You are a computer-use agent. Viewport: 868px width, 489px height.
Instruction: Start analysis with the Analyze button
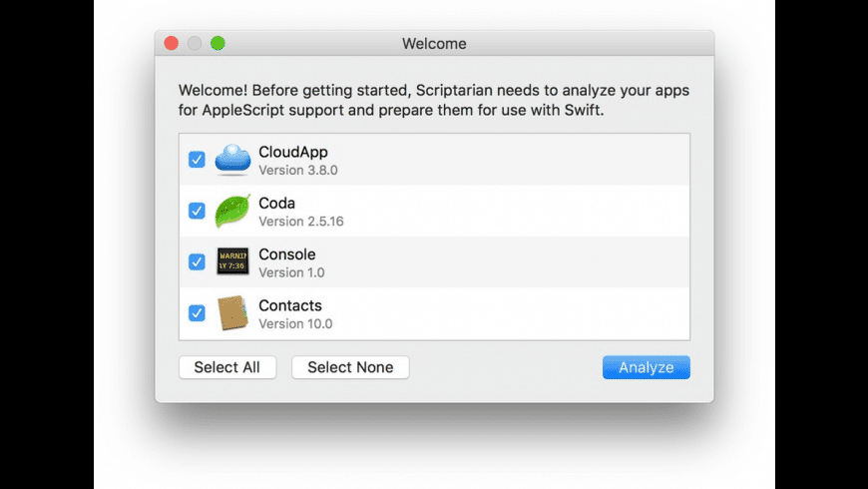pyautogui.click(x=647, y=367)
